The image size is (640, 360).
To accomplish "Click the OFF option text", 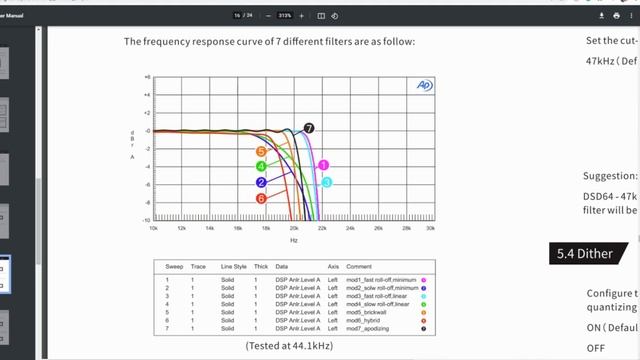I will coord(596,348).
